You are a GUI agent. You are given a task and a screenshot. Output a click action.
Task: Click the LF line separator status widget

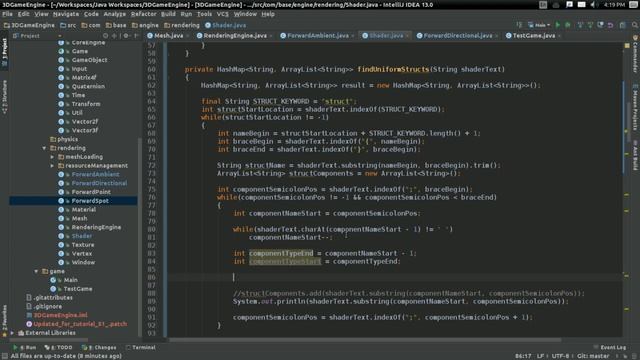point(540,356)
